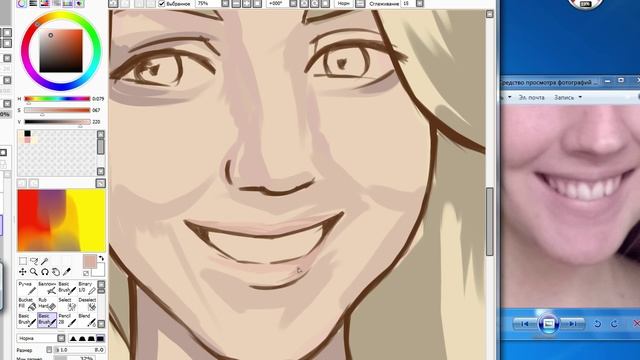Viewport: 640px width, 360px height.
Task: Pick a color in the saturation square
Action: (61, 51)
